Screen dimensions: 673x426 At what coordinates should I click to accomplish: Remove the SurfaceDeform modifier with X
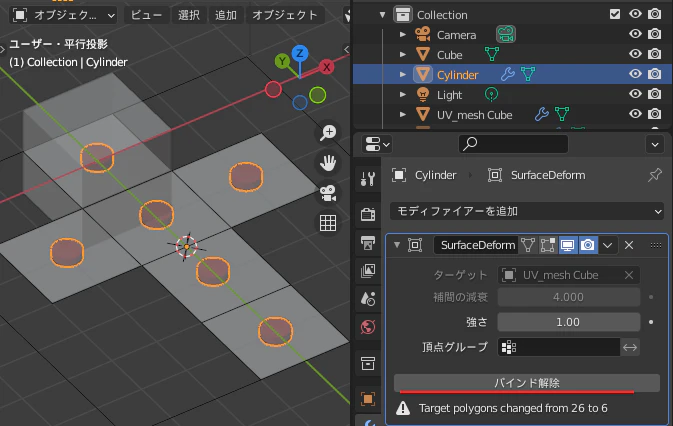click(x=629, y=245)
